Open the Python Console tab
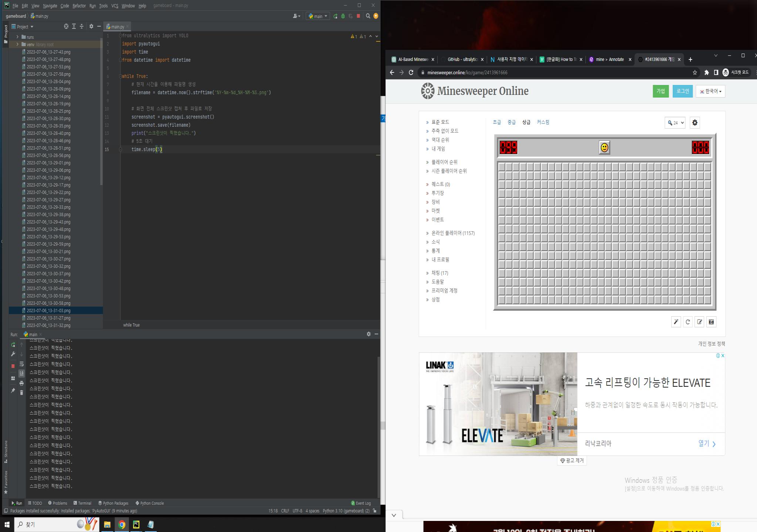Image resolution: width=757 pixels, height=532 pixels. [x=150, y=503]
